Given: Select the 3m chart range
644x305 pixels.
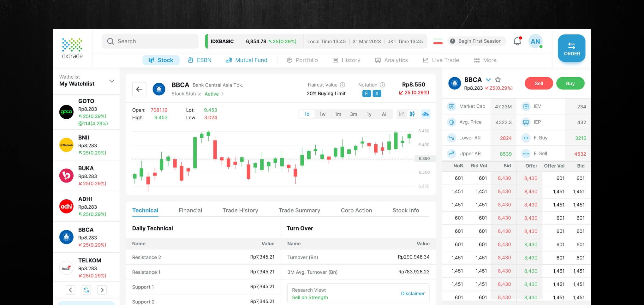Looking at the screenshot, I should (x=354, y=114).
